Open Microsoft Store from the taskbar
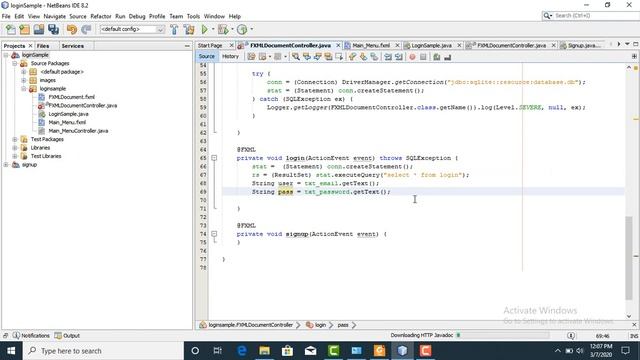Image resolution: width=640 pixels, height=360 pixels. [x=287, y=351]
